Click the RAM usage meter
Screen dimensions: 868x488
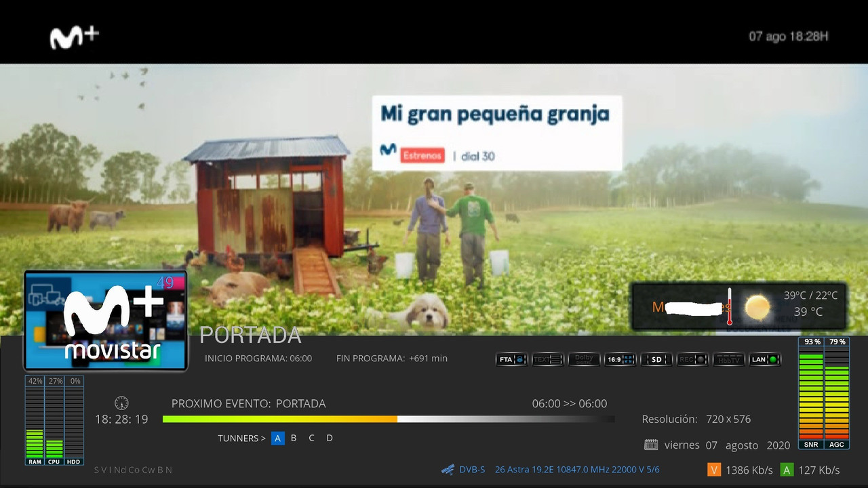tap(35, 421)
